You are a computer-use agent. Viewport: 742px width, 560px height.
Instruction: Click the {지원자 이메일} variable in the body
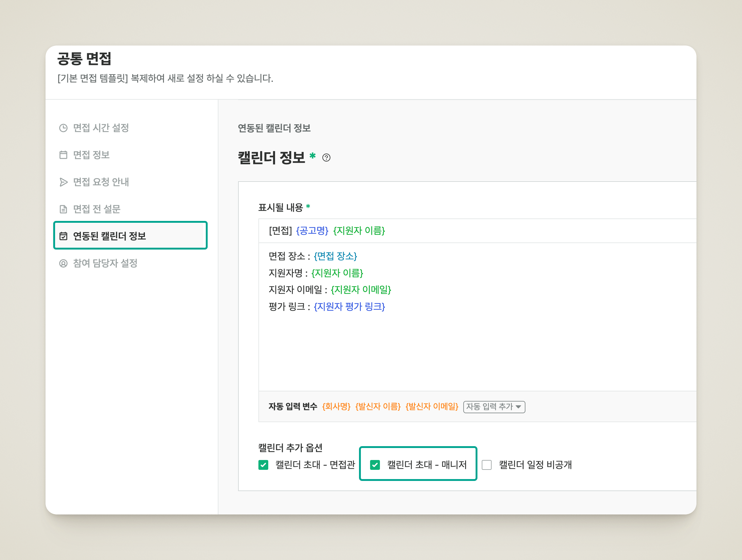[x=361, y=290]
